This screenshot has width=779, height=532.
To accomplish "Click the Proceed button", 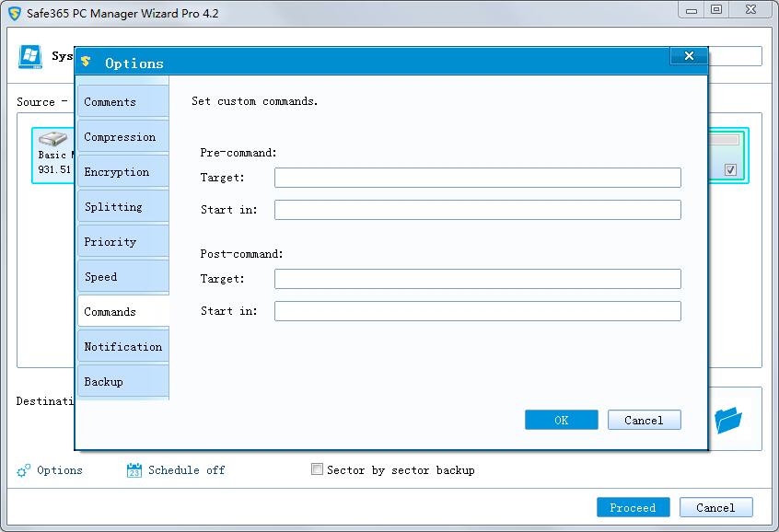I will pyautogui.click(x=633, y=507).
